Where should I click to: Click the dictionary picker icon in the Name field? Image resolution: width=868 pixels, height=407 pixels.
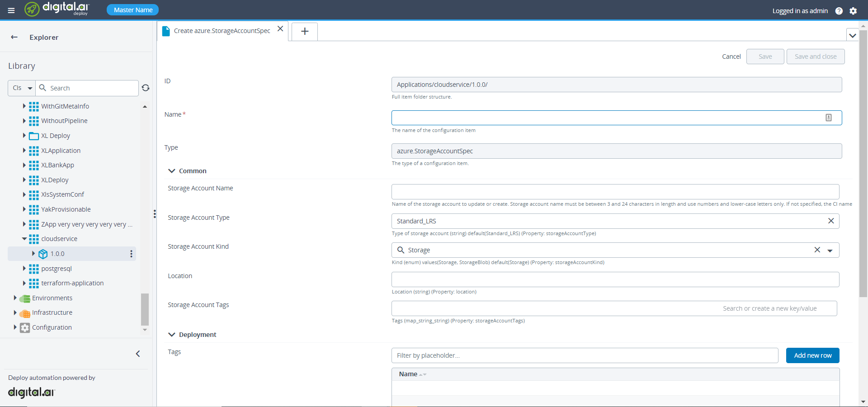point(829,118)
